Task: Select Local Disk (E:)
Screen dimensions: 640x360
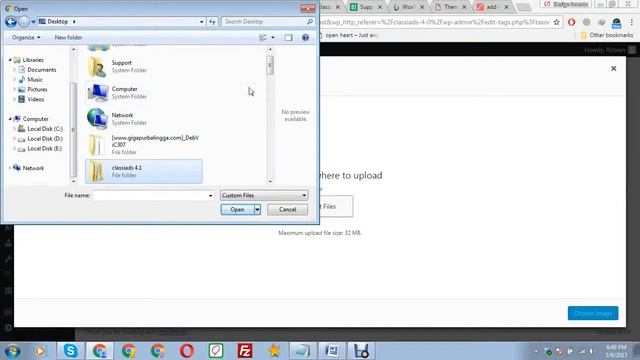Action: 45,149
